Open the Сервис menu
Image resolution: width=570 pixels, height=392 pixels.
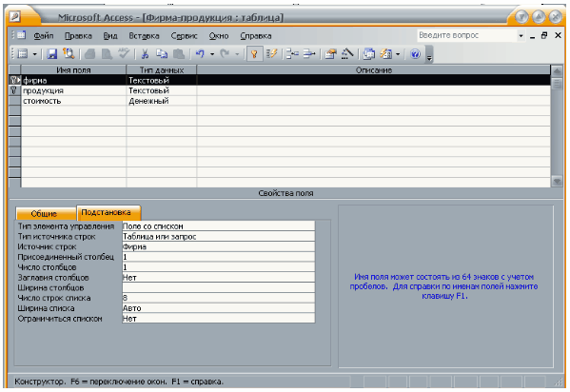pyautogui.click(x=184, y=36)
